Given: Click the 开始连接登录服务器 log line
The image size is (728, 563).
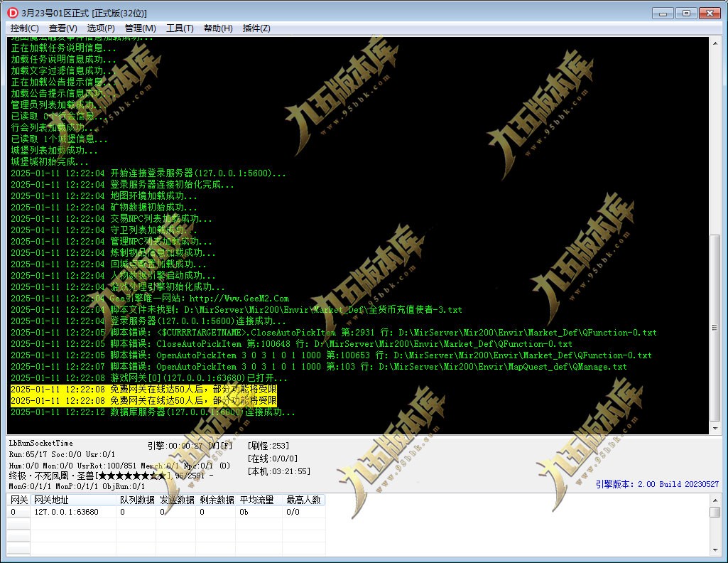Looking at the screenshot, I should 148,173.
